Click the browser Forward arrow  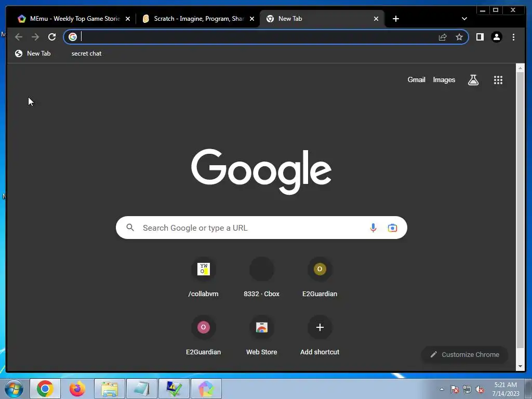point(35,37)
